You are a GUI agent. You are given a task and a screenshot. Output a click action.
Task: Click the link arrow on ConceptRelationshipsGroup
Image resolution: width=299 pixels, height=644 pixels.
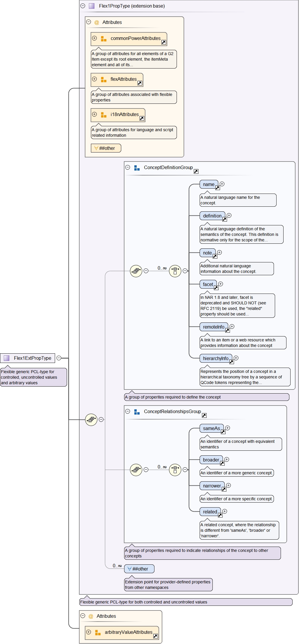click(204, 415)
